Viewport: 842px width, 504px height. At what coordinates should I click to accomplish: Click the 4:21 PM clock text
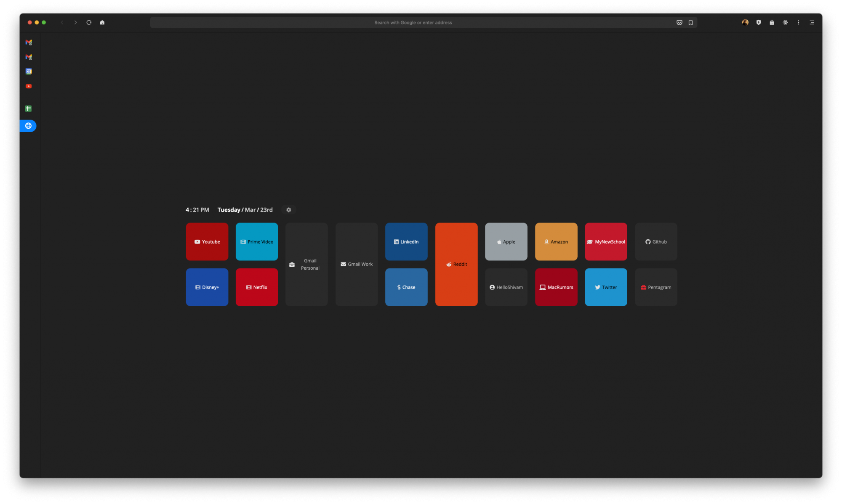[197, 210]
